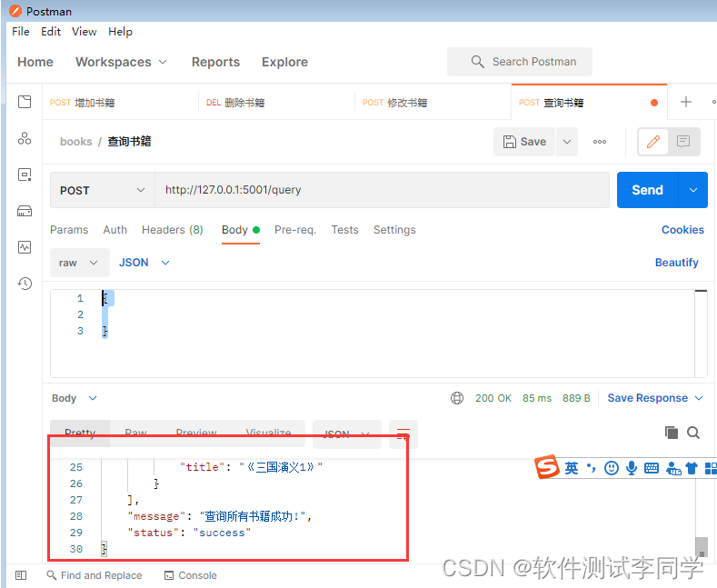Click the Postman logo in the title bar
The width and height of the screenshot is (717, 588).
15,11
